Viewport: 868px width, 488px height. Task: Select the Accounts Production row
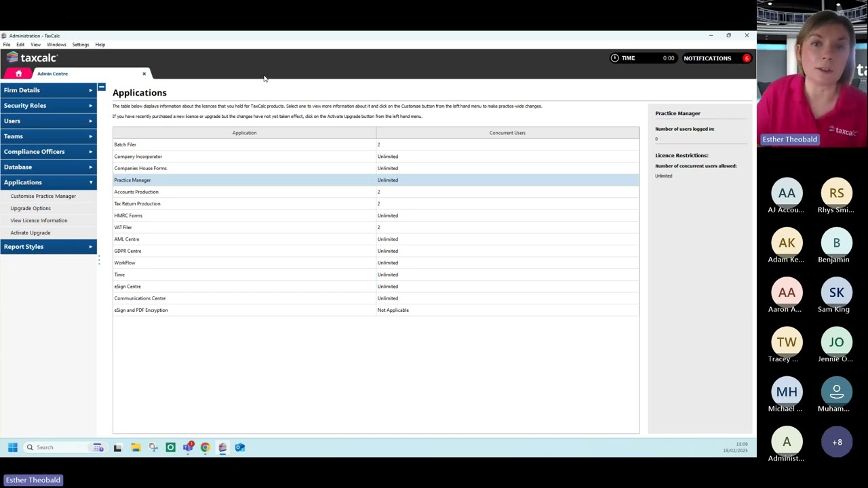coord(376,192)
